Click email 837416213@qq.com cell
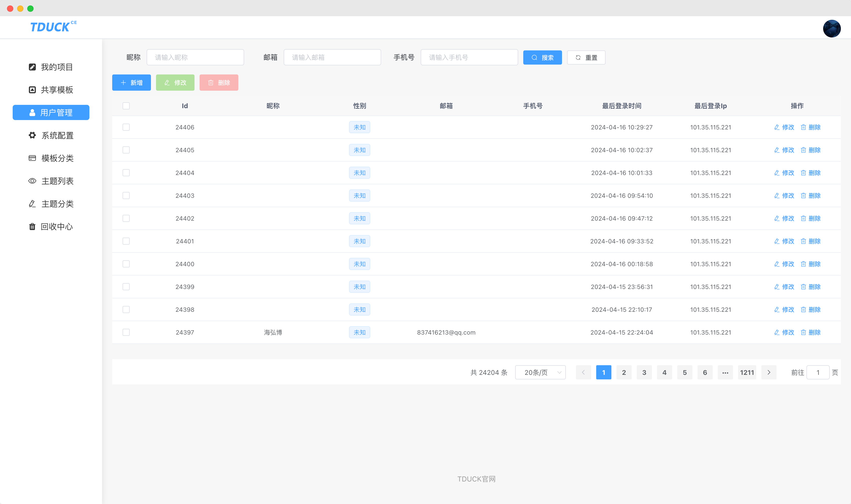 446,332
